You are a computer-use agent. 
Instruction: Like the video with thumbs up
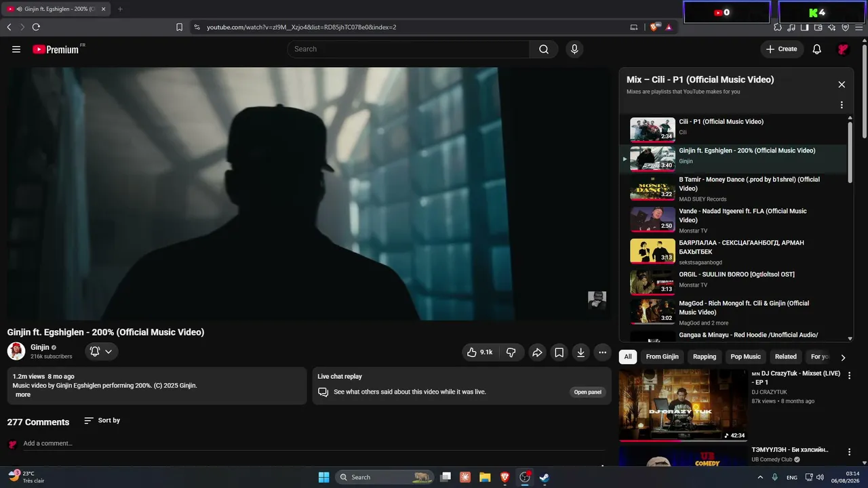point(479,352)
